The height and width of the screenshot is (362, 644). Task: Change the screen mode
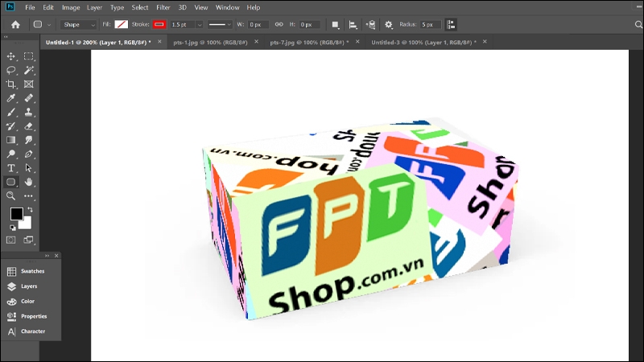point(28,240)
